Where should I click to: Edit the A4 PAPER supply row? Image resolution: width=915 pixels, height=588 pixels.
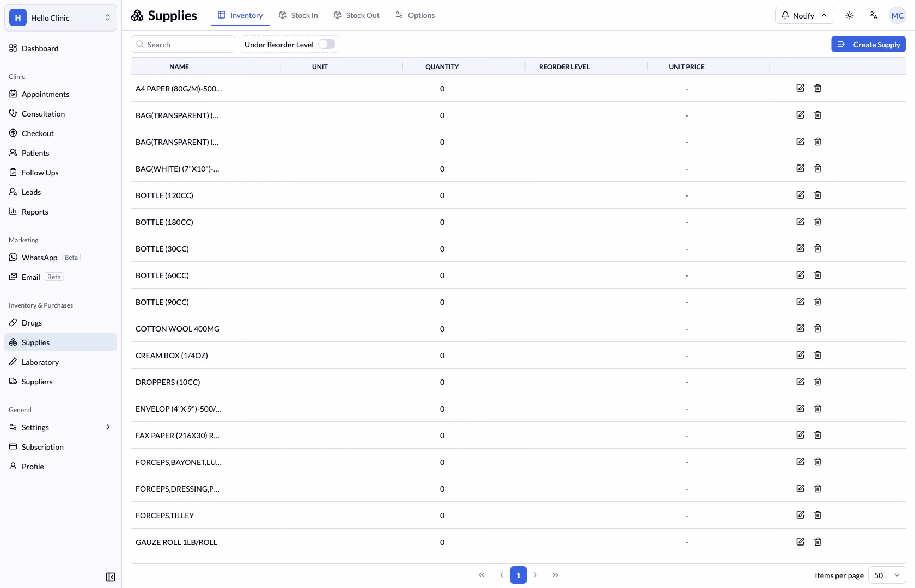pos(800,88)
